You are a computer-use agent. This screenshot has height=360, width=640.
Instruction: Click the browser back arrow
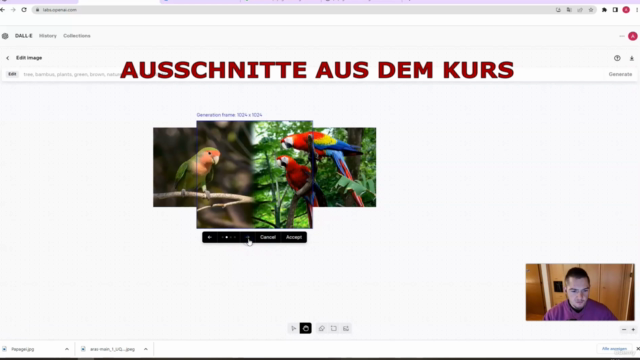coord(3,10)
